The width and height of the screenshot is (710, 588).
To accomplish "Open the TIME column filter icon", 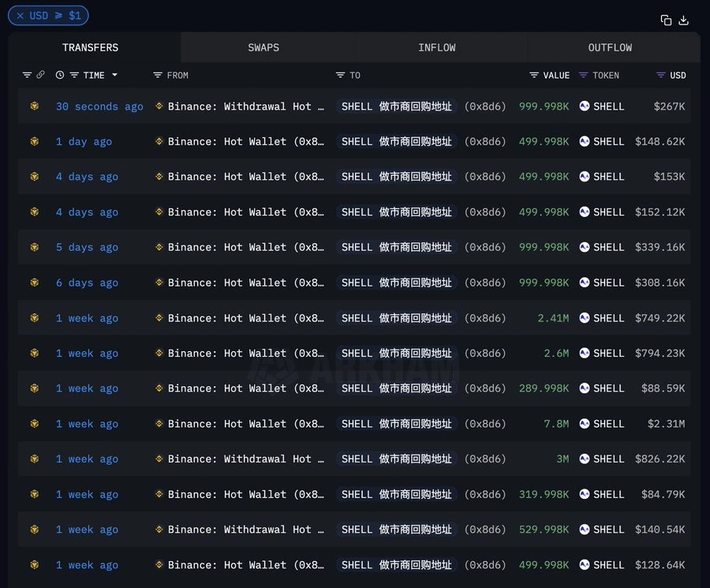I will coord(74,75).
